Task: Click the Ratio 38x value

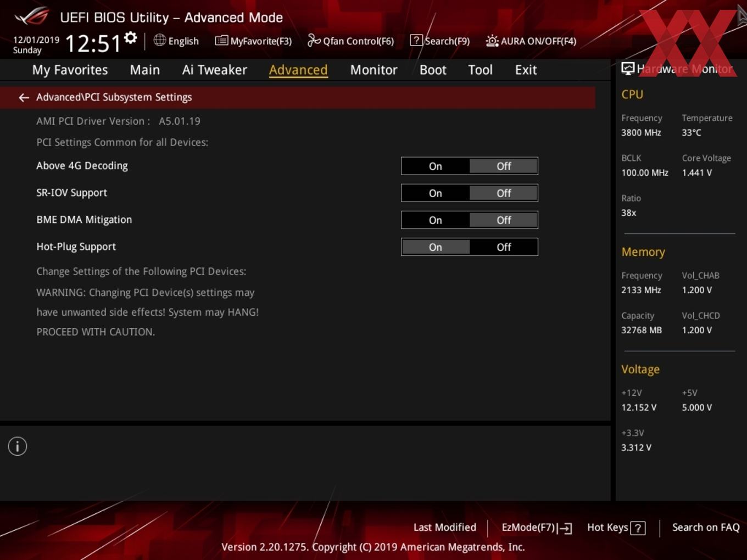Action: [628, 212]
